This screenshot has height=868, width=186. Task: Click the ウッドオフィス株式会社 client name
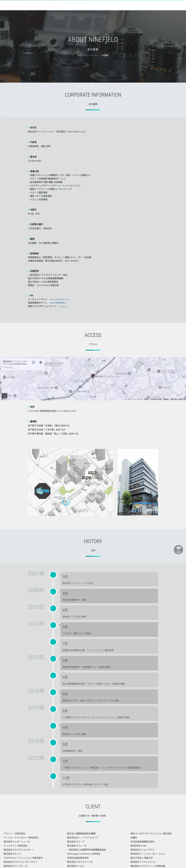click(x=15, y=846)
